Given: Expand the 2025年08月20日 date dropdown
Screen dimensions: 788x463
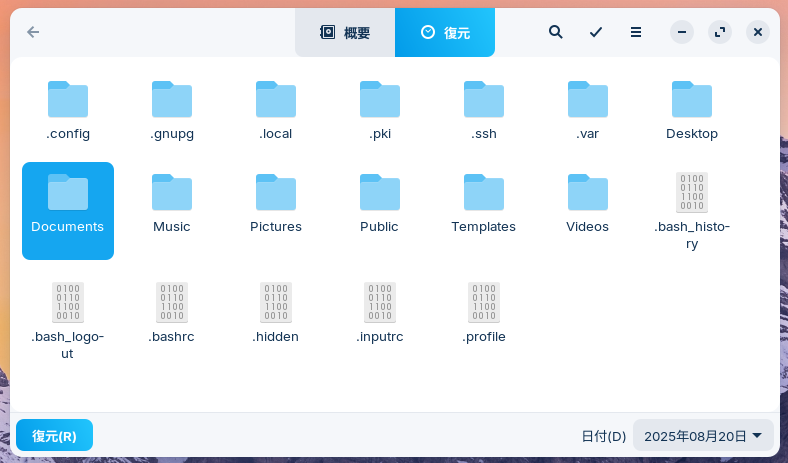Looking at the screenshot, I should [703, 436].
